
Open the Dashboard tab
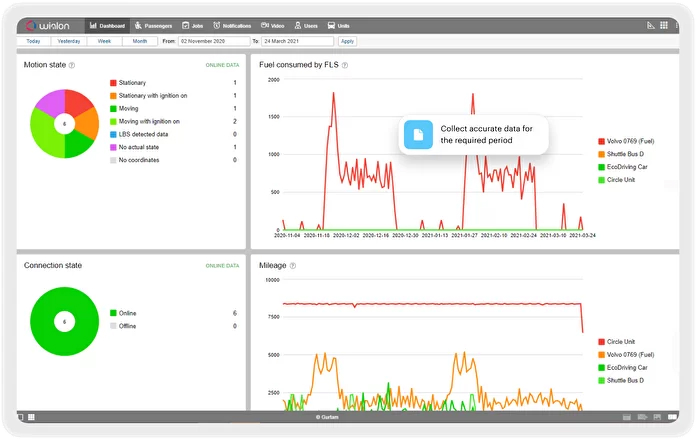point(110,24)
